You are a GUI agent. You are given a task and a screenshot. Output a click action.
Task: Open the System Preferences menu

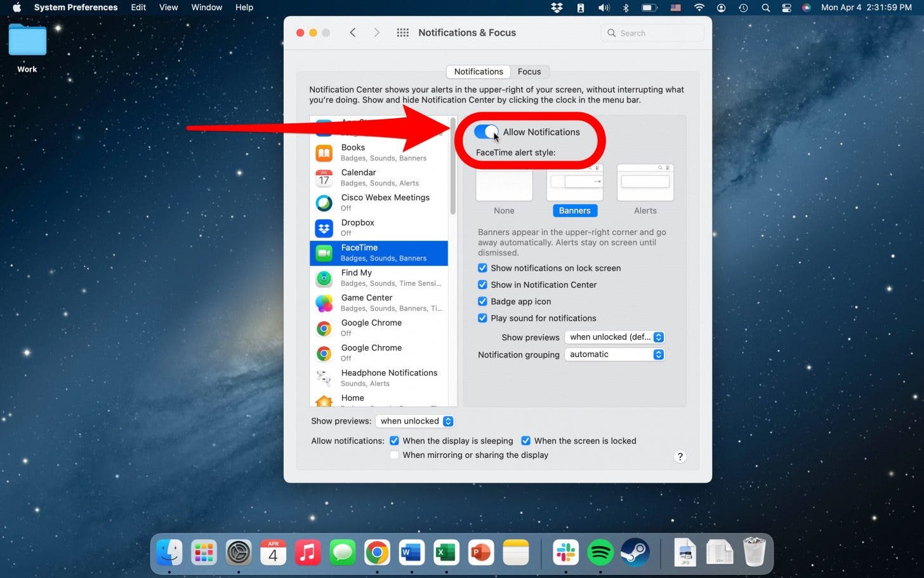point(76,8)
